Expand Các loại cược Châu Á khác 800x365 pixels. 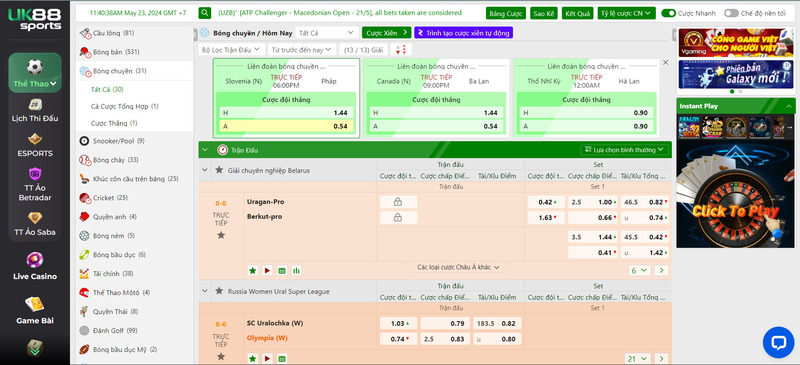(458, 267)
